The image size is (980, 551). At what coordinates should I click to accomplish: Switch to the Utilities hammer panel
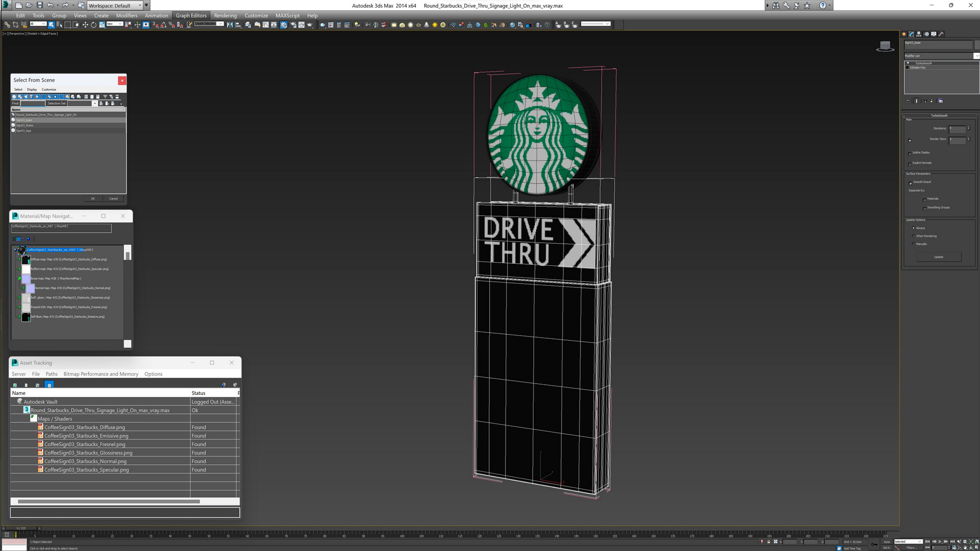click(941, 34)
